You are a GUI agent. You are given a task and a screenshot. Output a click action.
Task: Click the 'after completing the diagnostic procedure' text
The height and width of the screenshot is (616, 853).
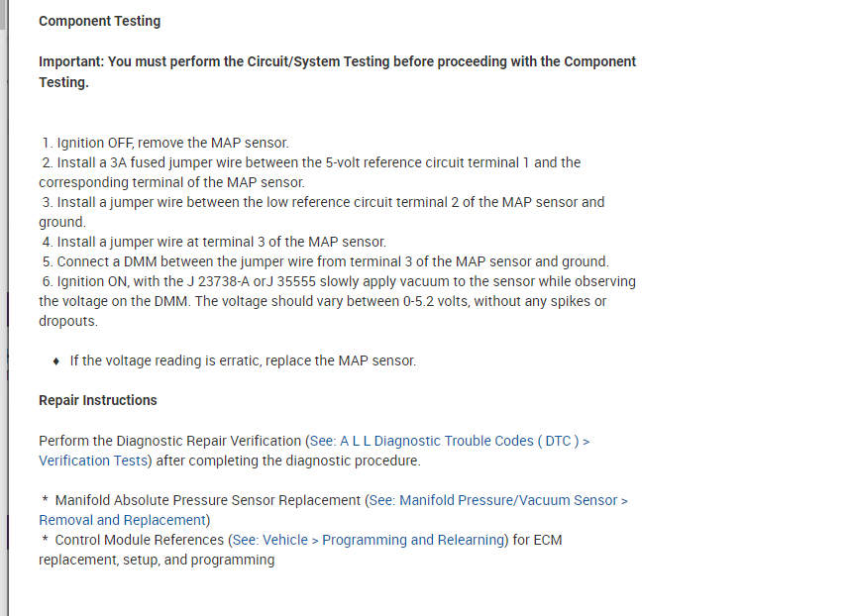tap(287, 461)
